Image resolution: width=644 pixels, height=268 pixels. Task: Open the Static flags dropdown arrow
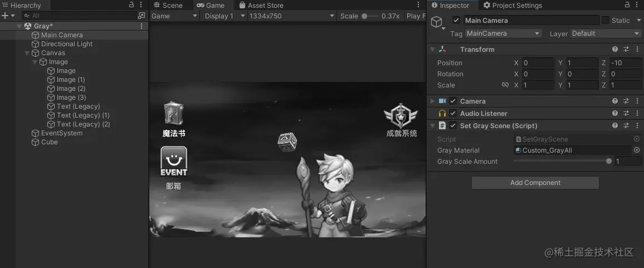click(x=638, y=21)
